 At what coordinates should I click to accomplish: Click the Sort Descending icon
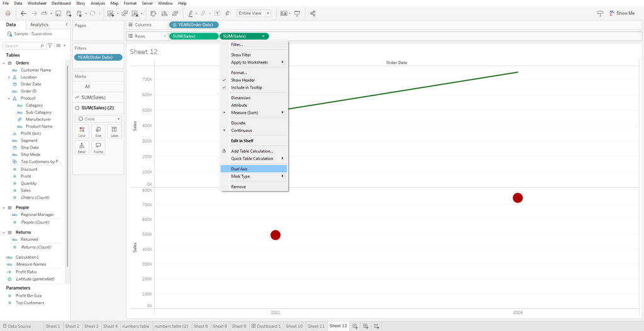(175, 13)
